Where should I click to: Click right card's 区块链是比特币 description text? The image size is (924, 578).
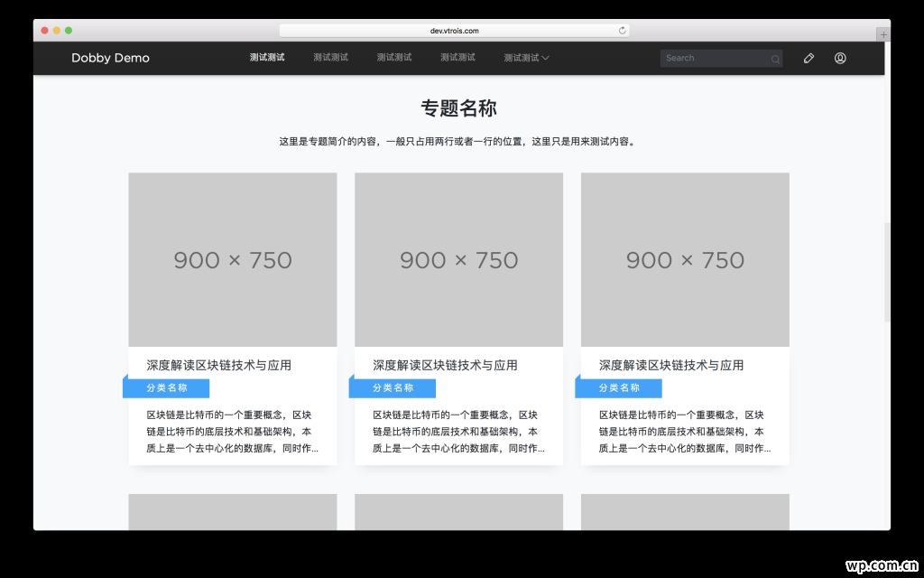[686, 432]
